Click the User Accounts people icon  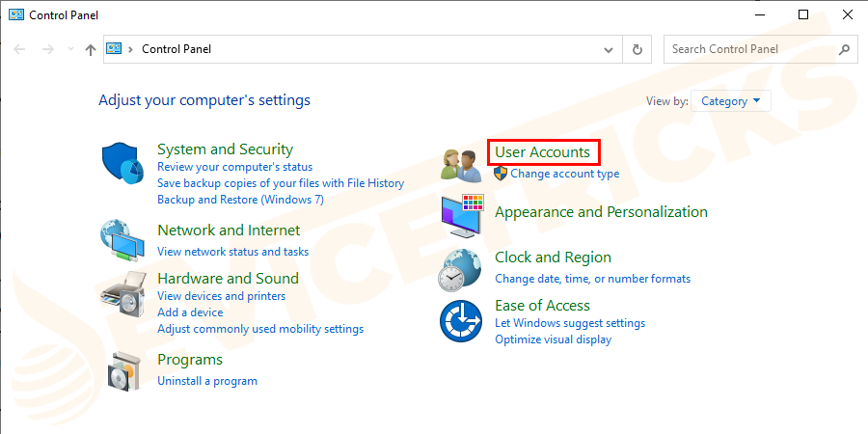461,165
